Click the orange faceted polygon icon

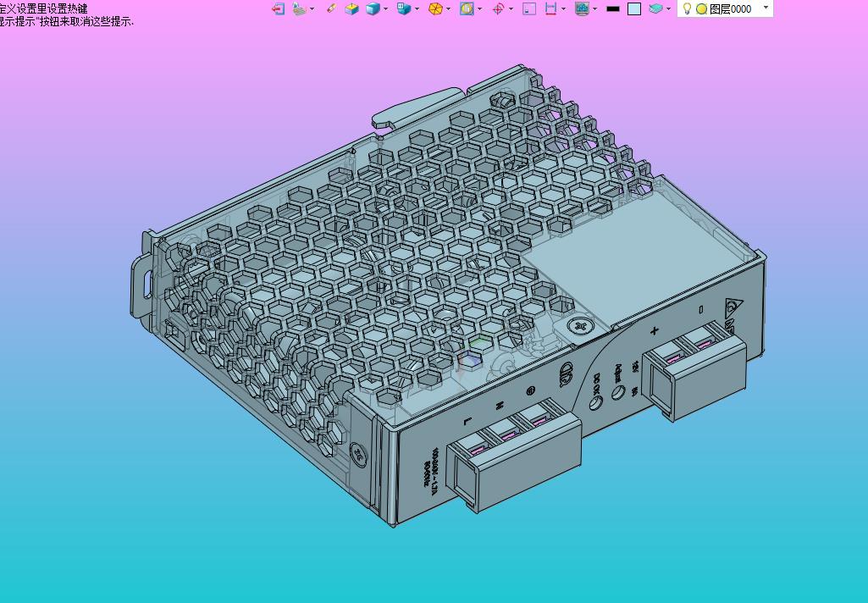pos(435,8)
